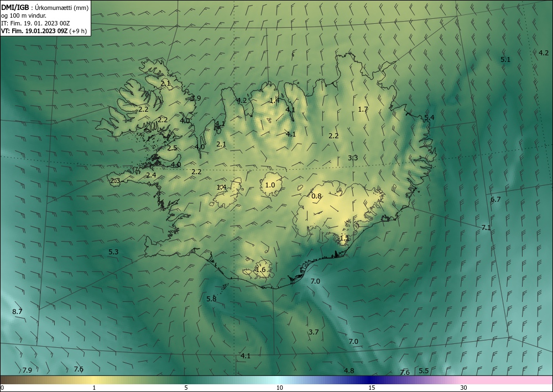
Task: Click the map value 2.4
Action: (x=151, y=175)
